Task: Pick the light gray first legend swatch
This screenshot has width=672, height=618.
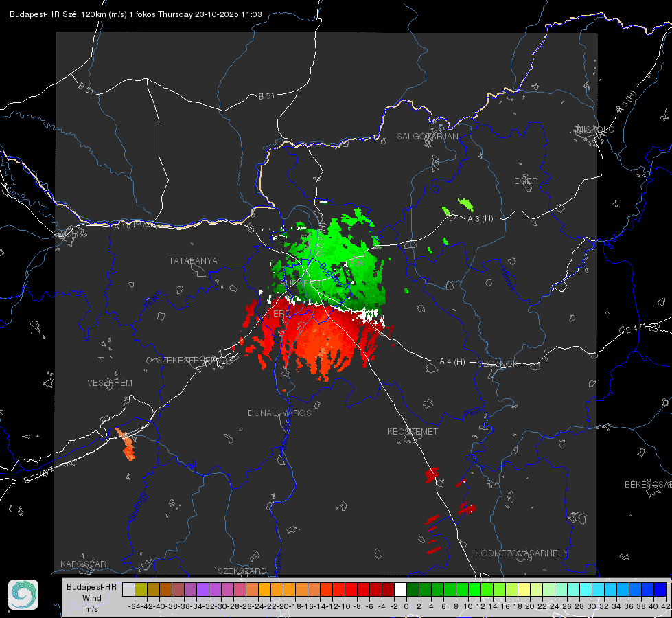Action: (x=128, y=590)
